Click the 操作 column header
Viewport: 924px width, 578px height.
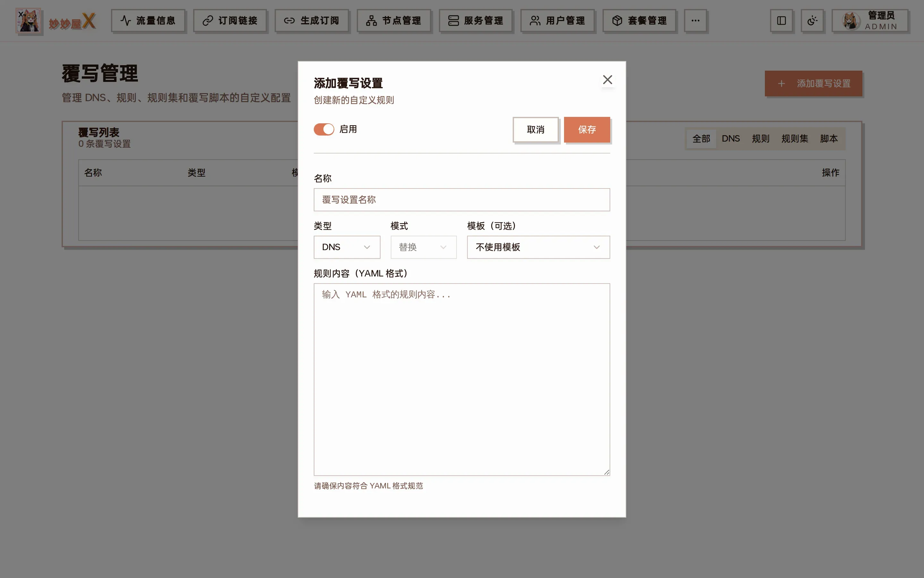click(830, 172)
